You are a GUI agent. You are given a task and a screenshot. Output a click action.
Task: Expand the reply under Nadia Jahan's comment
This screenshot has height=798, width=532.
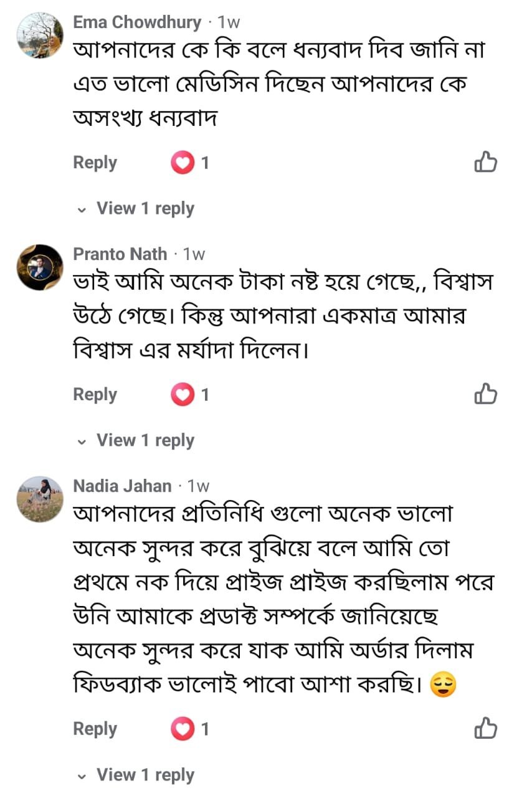click(145, 775)
